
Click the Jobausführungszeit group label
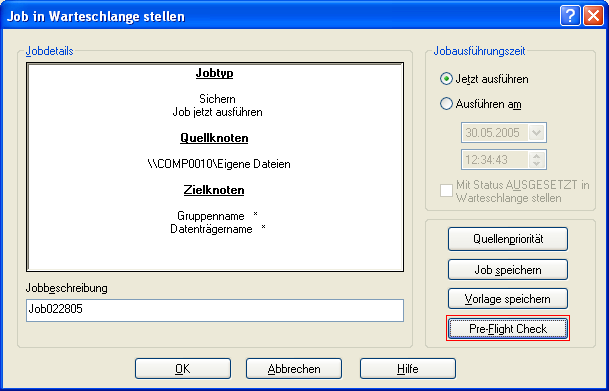479,51
